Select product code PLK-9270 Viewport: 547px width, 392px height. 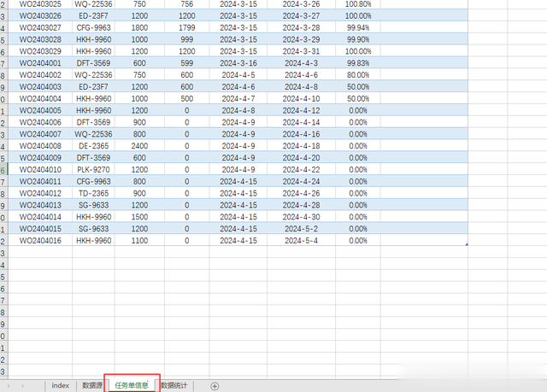tap(93, 170)
